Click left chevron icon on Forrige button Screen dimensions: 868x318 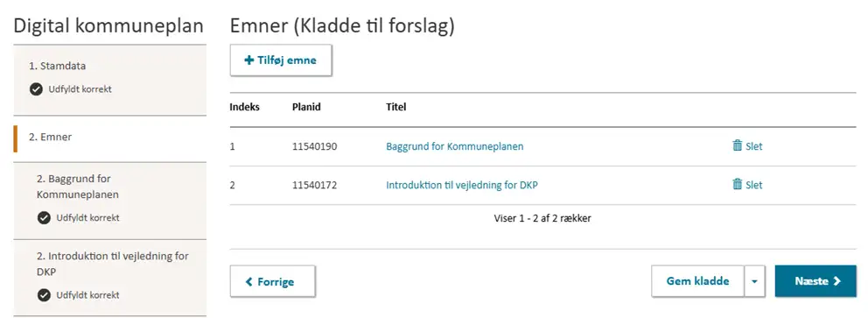pyautogui.click(x=248, y=281)
